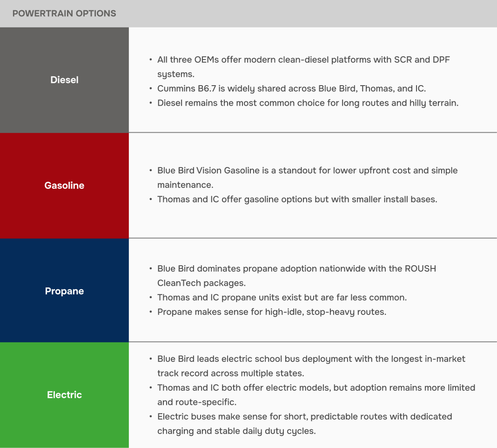Select the red Gasoline category cell
The image size is (497, 448).
pos(64,185)
